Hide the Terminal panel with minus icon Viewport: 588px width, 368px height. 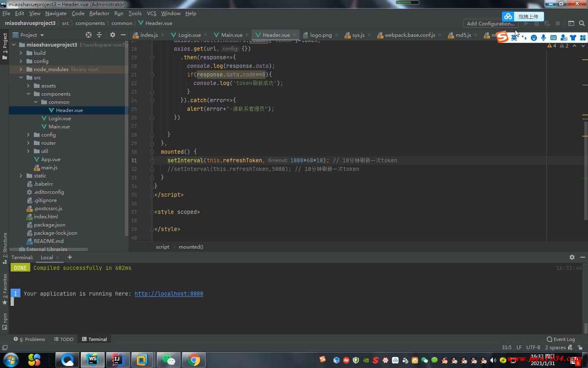(x=583, y=257)
